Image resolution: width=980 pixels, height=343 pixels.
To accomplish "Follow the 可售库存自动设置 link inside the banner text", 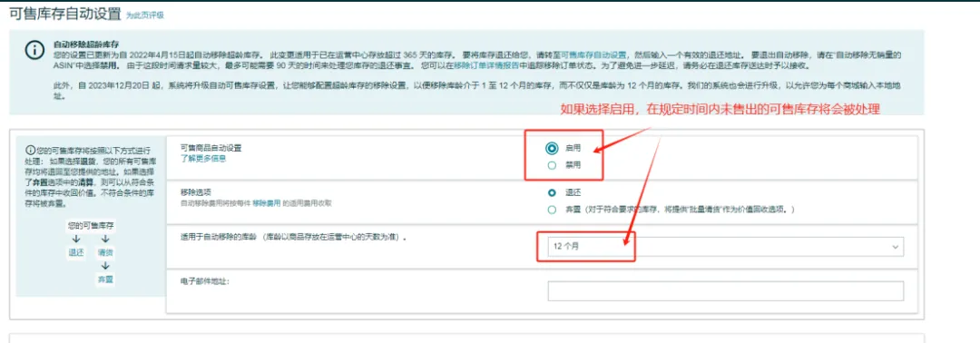I will click(593, 55).
